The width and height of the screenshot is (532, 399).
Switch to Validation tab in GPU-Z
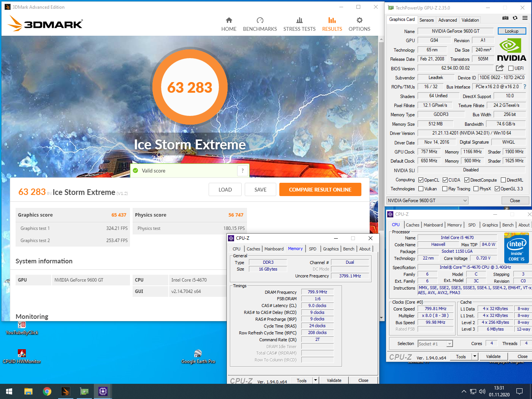(470, 20)
